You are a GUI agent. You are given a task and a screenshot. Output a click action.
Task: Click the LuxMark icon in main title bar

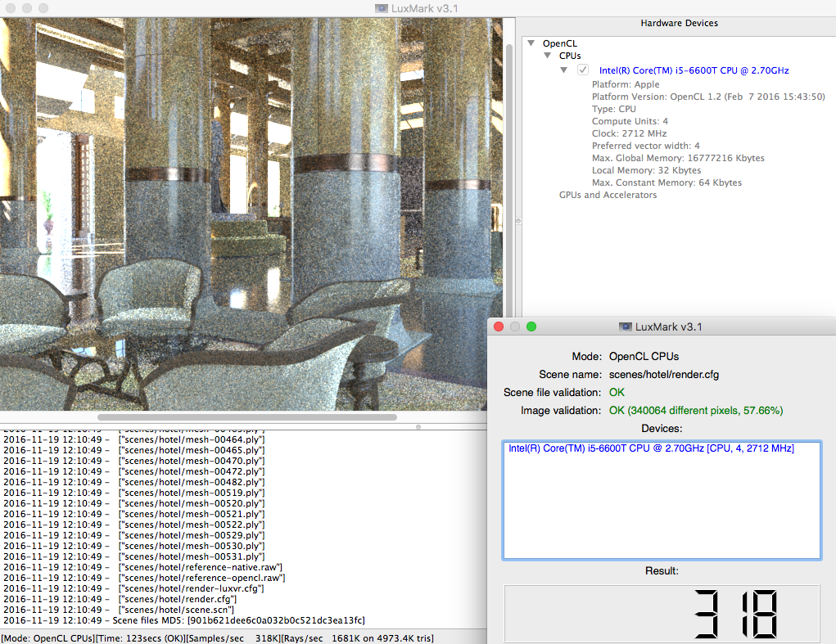click(382, 7)
